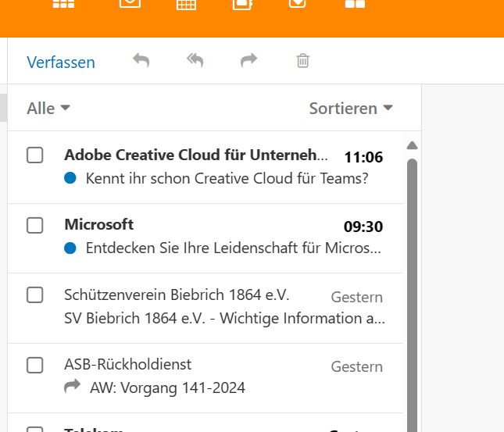Open the mail envelope icon in orange bar
Viewport: 504px width, 432px height.
[x=130, y=3]
